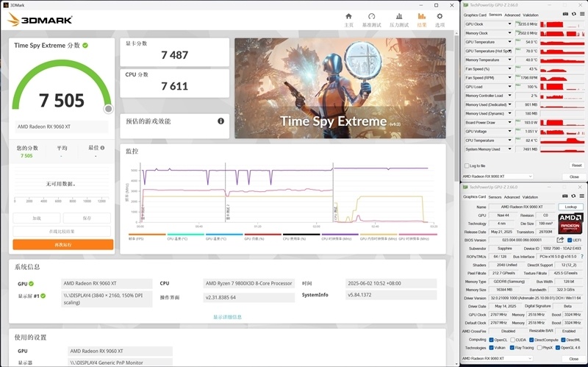Image resolution: width=588 pixels, height=367 pixels.
Task: Click the BIOS export share icon
Action: (560, 240)
